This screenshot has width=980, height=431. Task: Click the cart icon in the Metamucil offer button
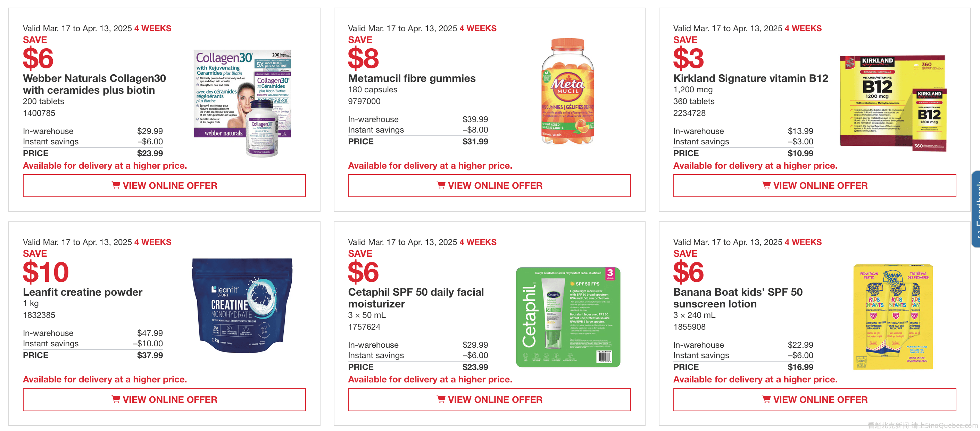(441, 185)
